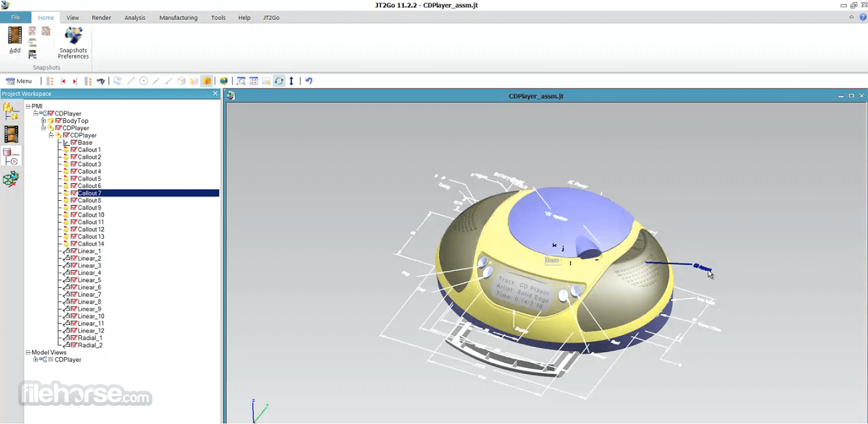Switch to the View ribbon tab
868x424 pixels.
pyautogui.click(x=72, y=18)
